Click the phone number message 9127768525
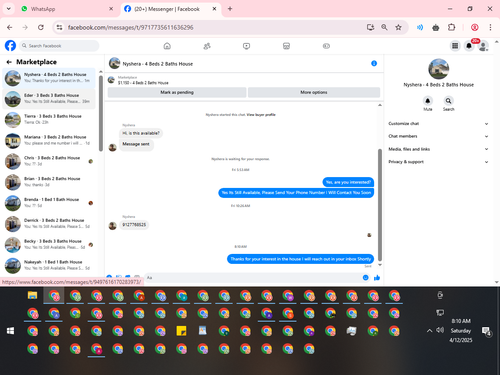The height and width of the screenshot is (375, 500). pos(134,225)
